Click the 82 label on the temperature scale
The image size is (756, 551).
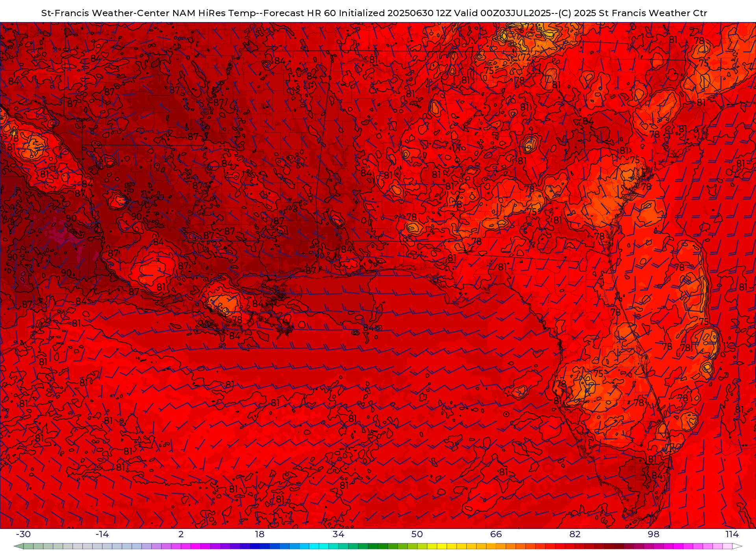(575, 534)
